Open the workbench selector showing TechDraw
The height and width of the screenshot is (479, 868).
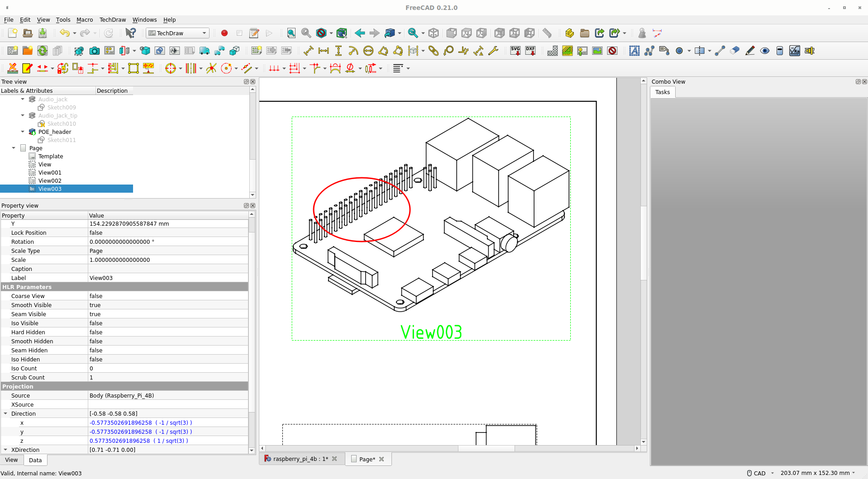177,33
